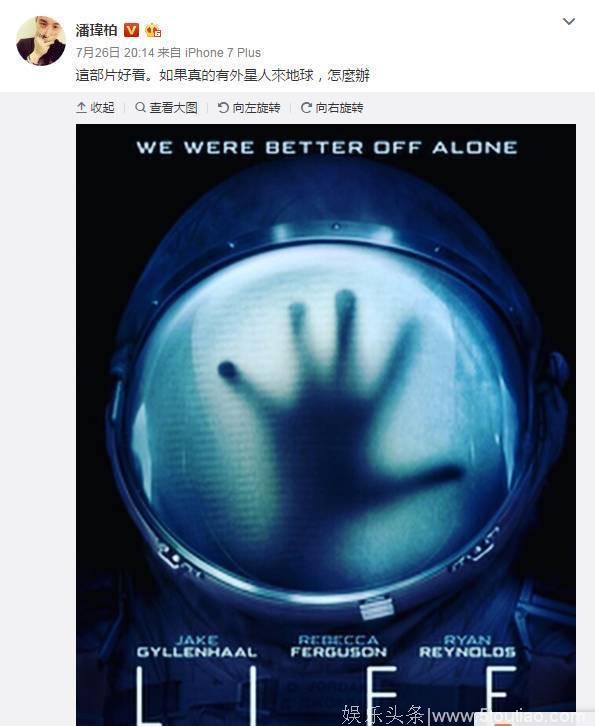Click the clockwise rotate icon
The width and height of the screenshot is (595, 726).
(306, 107)
